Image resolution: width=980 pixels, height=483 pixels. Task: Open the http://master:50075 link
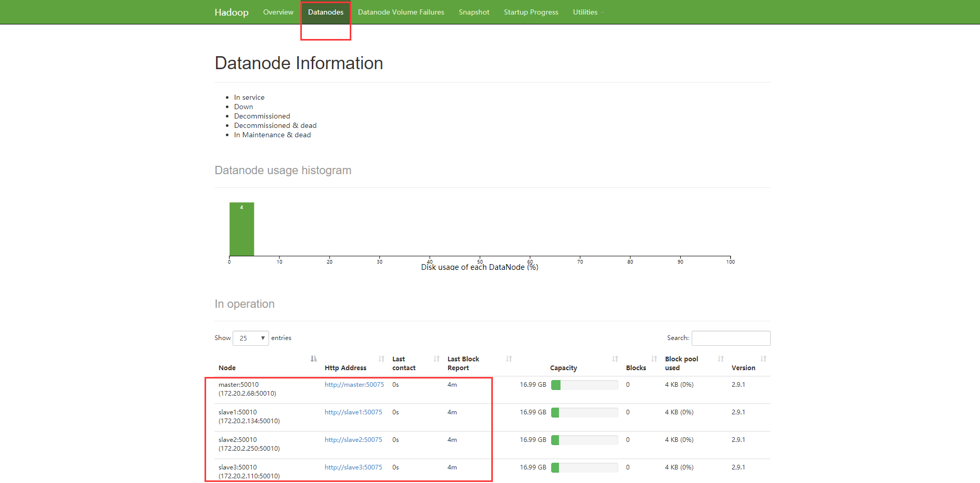[x=354, y=385]
